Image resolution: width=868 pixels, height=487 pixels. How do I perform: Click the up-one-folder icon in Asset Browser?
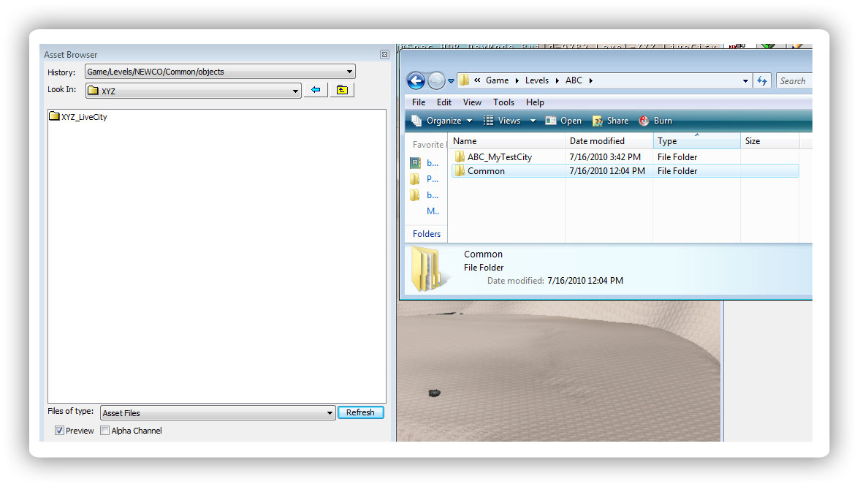pyautogui.click(x=342, y=90)
